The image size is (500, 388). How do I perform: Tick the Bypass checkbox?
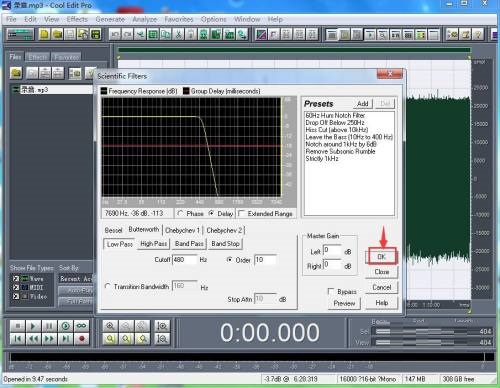tap(331, 292)
